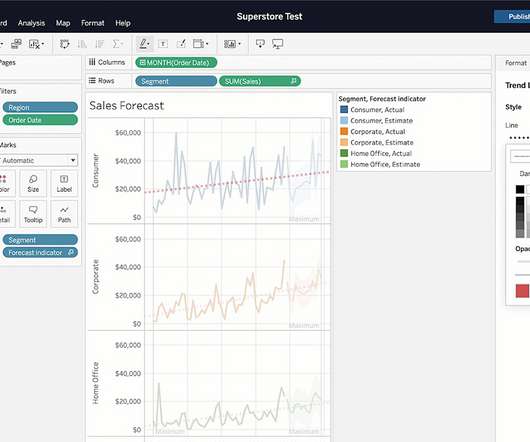Click the show mark labels icon

coord(163,44)
